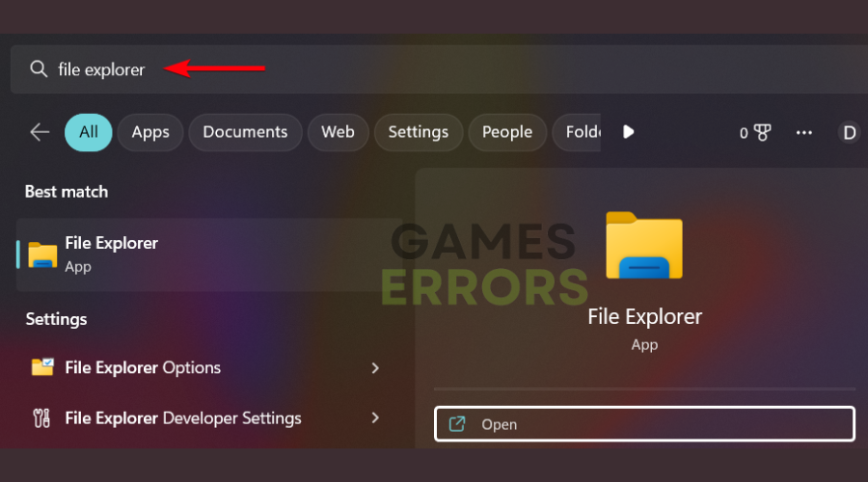This screenshot has height=482, width=868.
Task: Click the File Explorer title in preview pane
Action: 645,317
